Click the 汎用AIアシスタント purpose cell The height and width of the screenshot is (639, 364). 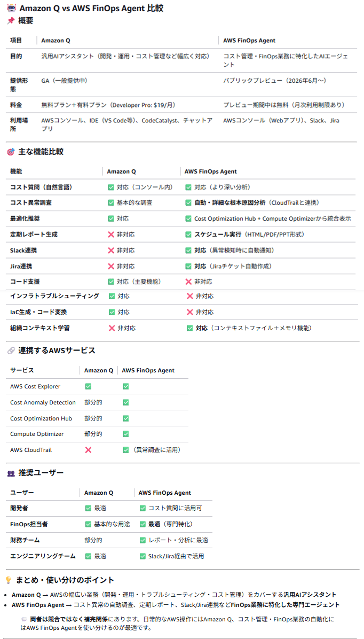(x=125, y=57)
